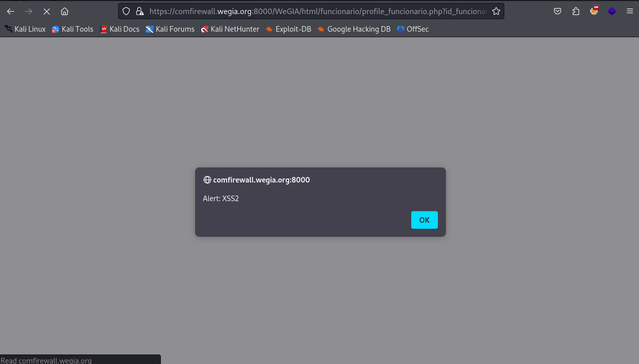Click the purple extension icon in the toolbar
Screen dimensions: 639x364
[612, 11]
